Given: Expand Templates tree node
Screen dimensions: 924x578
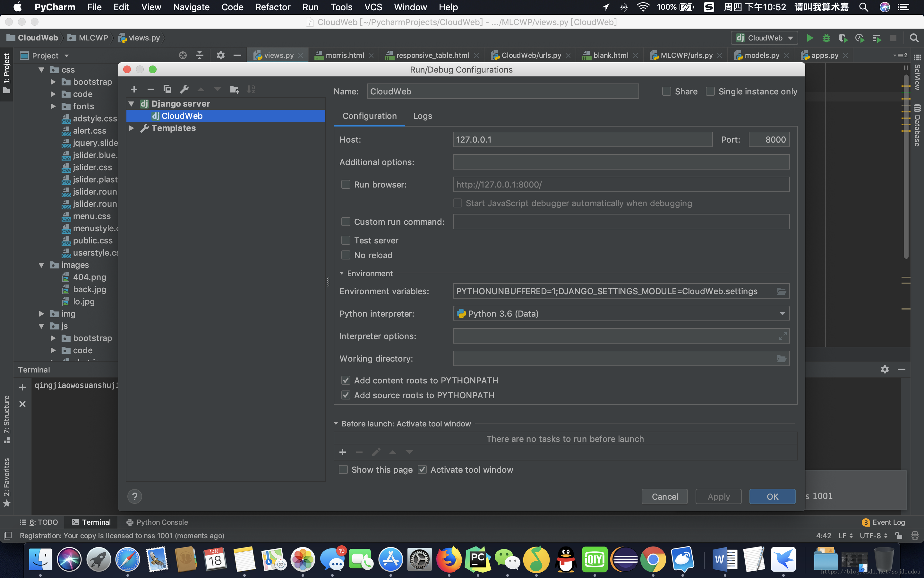Looking at the screenshot, I should (131, 128).
